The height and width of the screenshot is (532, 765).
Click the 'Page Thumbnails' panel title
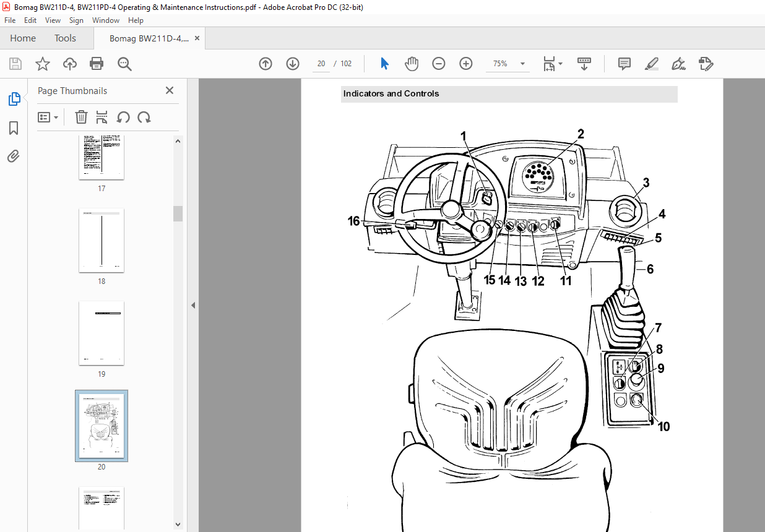(72, 90)
